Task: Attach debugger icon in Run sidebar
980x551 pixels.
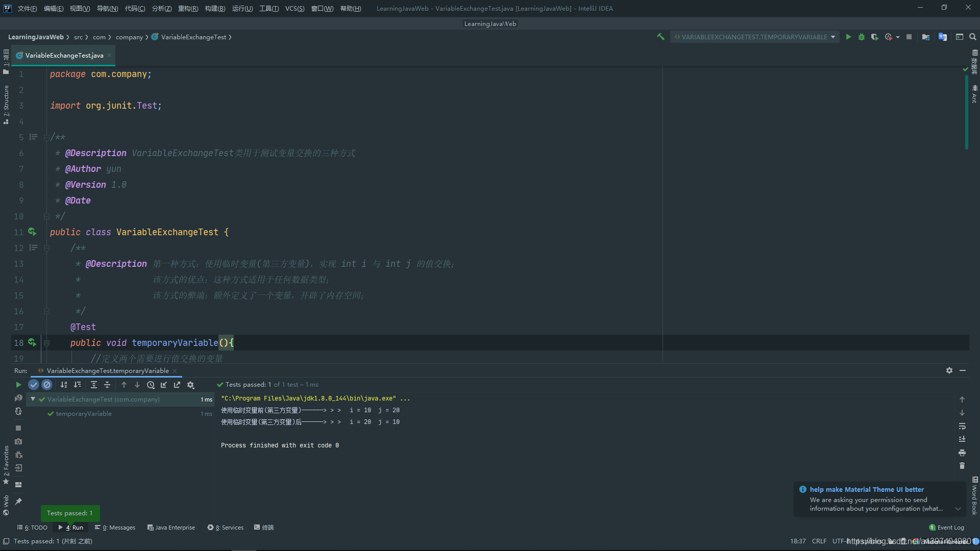Action: click(x=18, y=455)
